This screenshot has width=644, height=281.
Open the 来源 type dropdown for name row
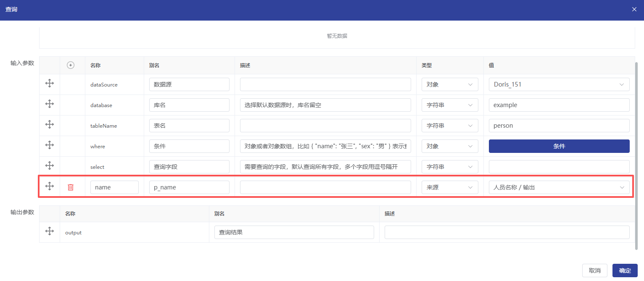click(449, 187)
